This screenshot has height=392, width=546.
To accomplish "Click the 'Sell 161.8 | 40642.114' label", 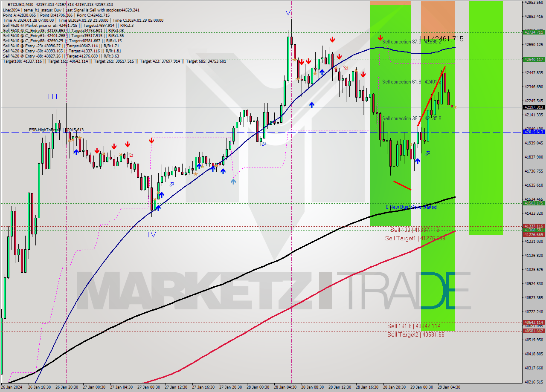I will click(x=414, y=326).
